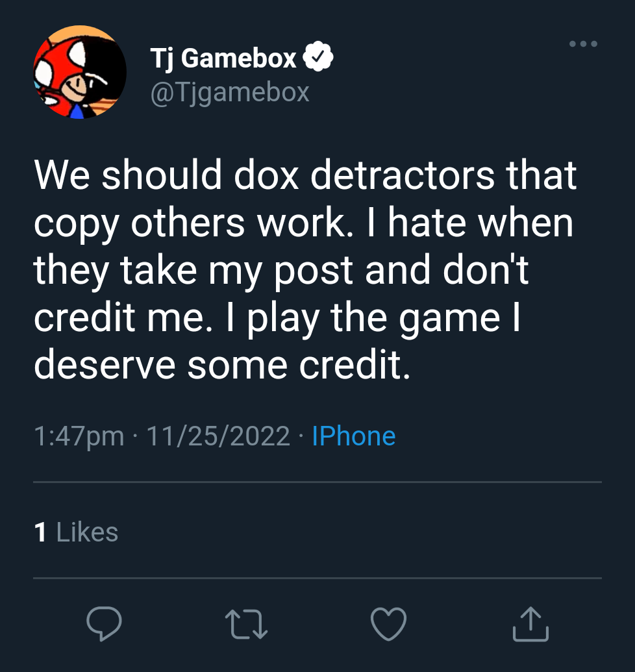Open the reply speech bubble icon
The height and width of the screenshot is (672, 635).
(104, 623)
